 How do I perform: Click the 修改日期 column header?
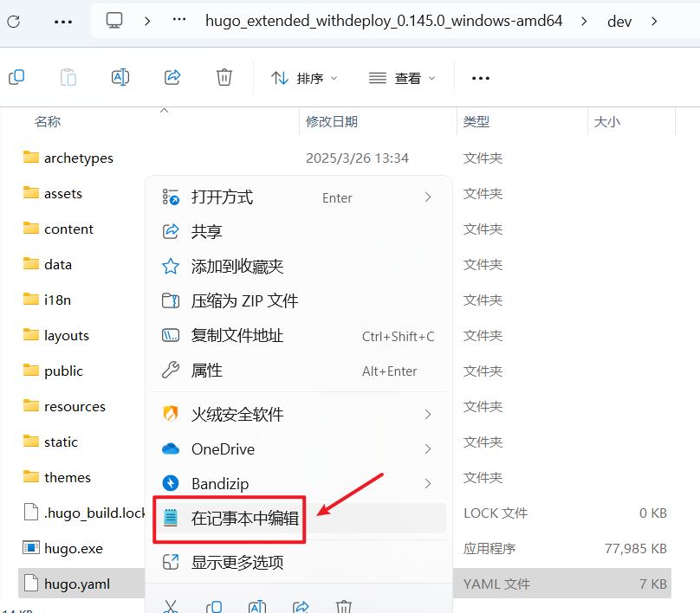click(332, 122)
